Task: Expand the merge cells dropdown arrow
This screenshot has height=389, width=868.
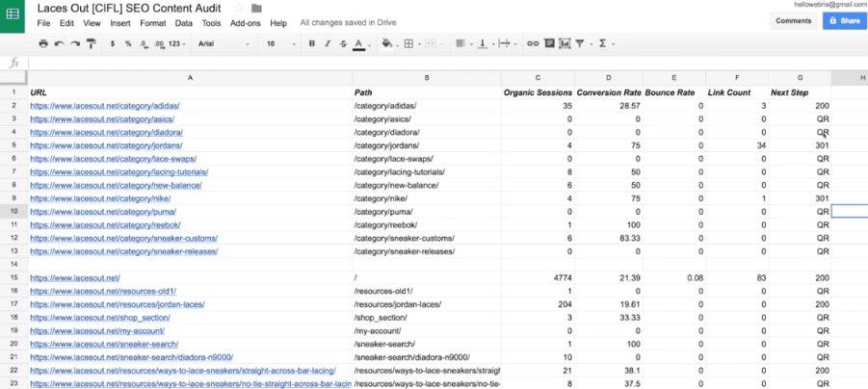Action: (441, 44)
